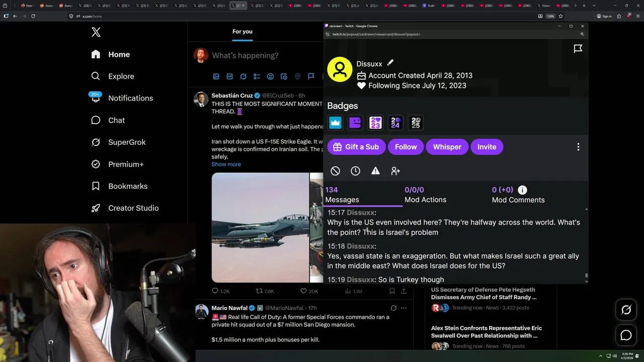
Task: Open Mario Nawfal profile name link
Action: pyautogui.click(x=229, y=308)
